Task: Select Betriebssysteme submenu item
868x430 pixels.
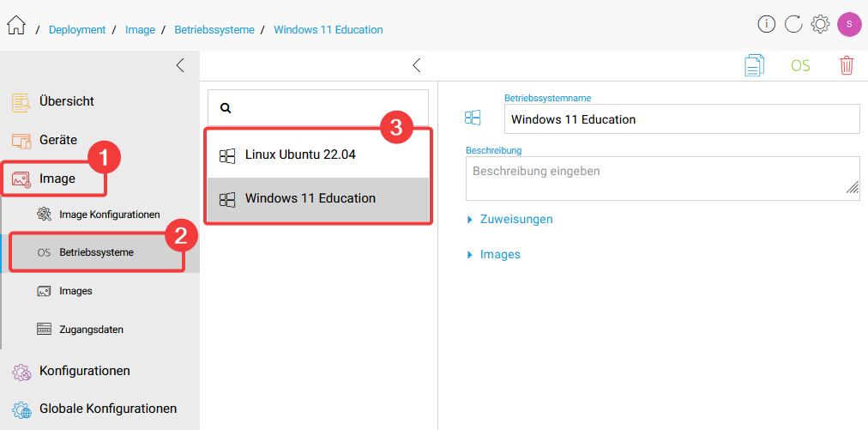Action: [96, 252]
